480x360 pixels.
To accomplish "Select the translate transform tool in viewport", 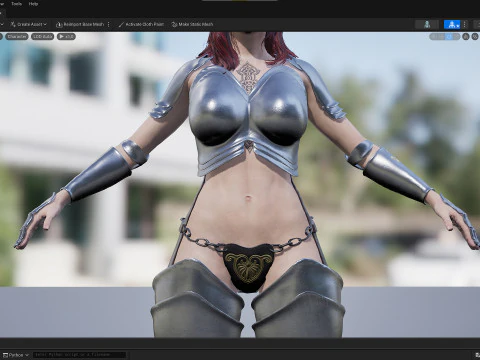I will coord(441,37).
